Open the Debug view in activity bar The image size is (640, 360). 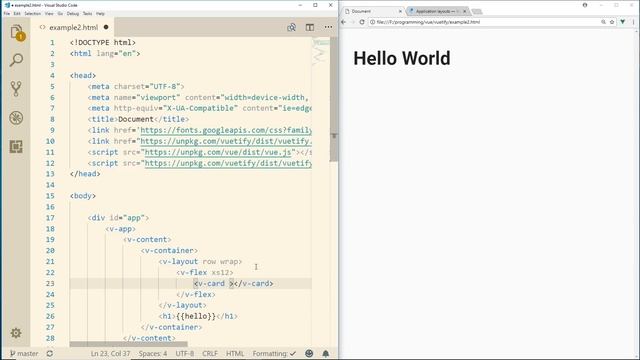coord(16,118)
